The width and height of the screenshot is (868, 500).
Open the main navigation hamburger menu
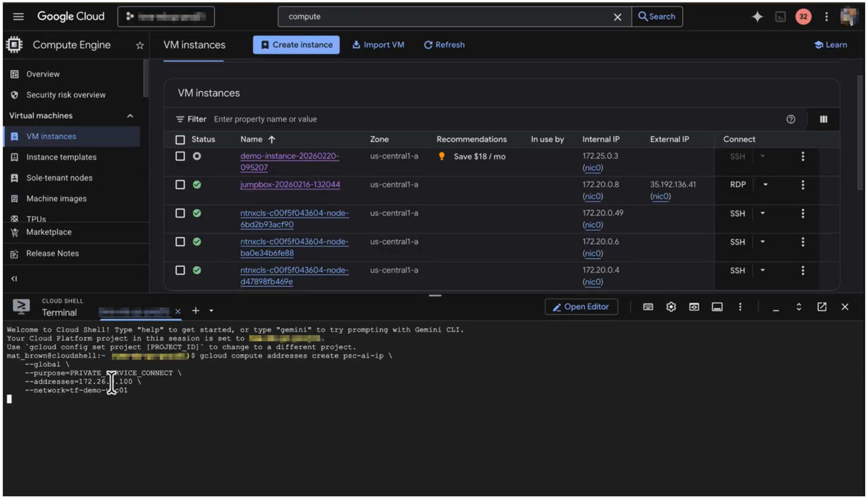click(18, 16)
